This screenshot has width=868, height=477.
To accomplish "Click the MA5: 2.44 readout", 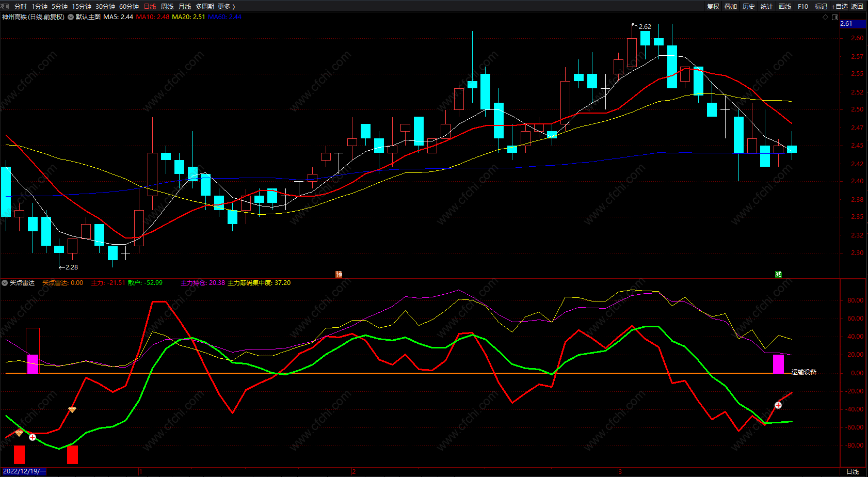I will tap(118, 17).
